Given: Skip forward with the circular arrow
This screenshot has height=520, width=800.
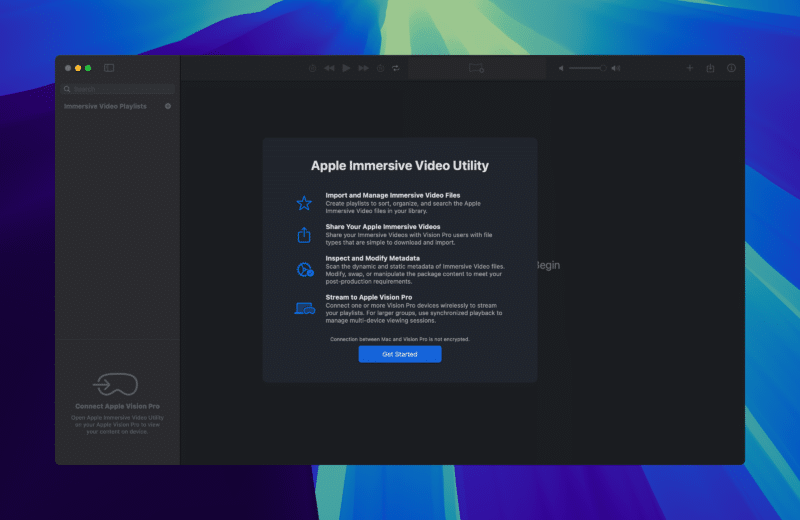Looking at the screenshot, I should click(381, 68).
